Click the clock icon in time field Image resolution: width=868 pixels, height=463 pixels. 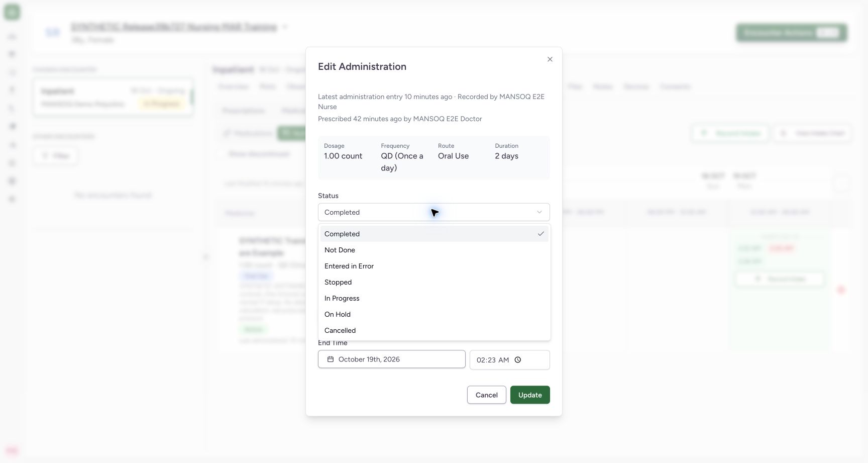click(518, 360)
